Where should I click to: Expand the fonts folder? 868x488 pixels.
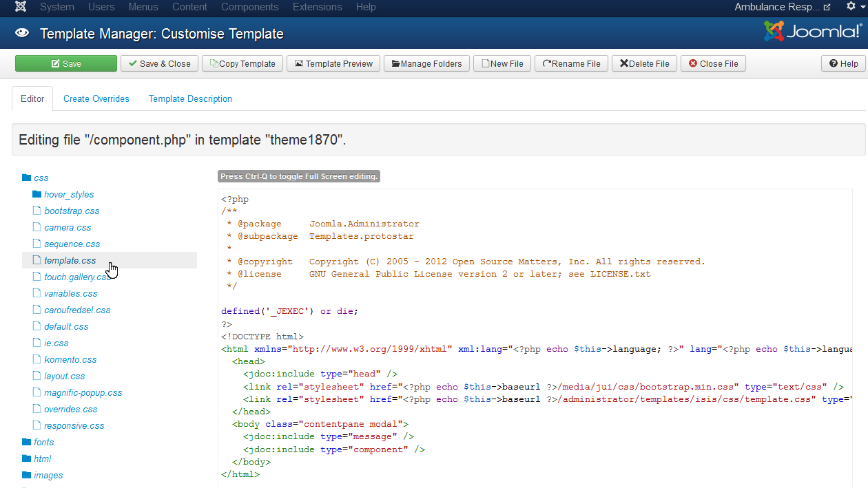[44, 443]
